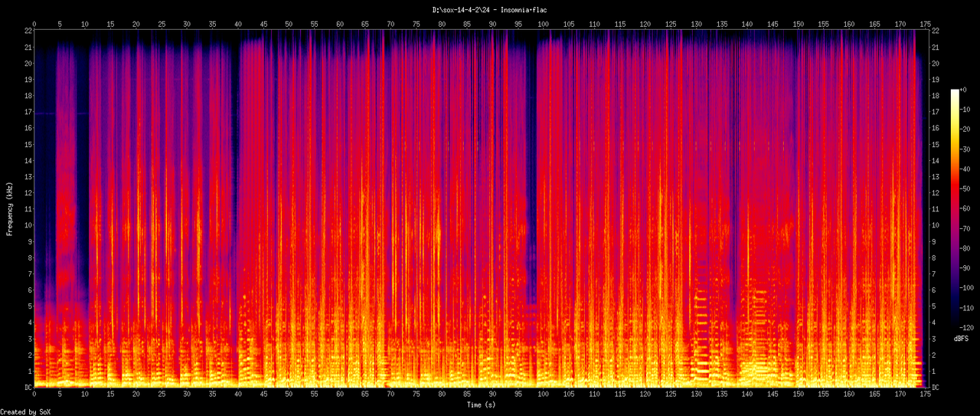Click "160" on the bottom time axis

(848, 395)
